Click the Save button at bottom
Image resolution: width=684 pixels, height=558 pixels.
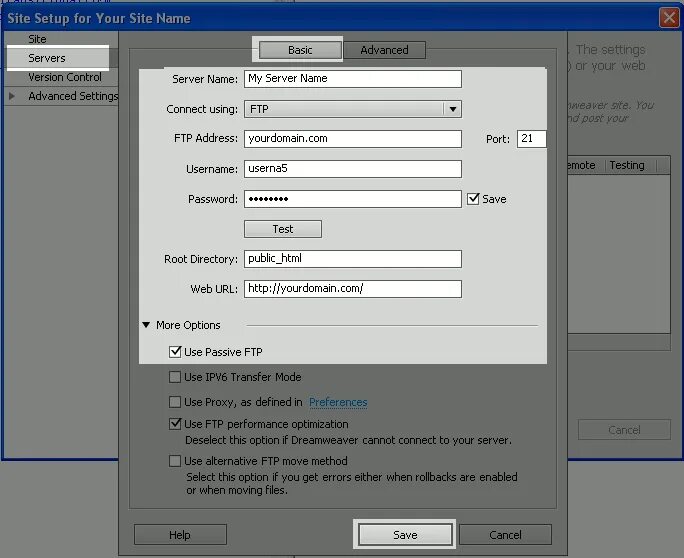point(405,535)
